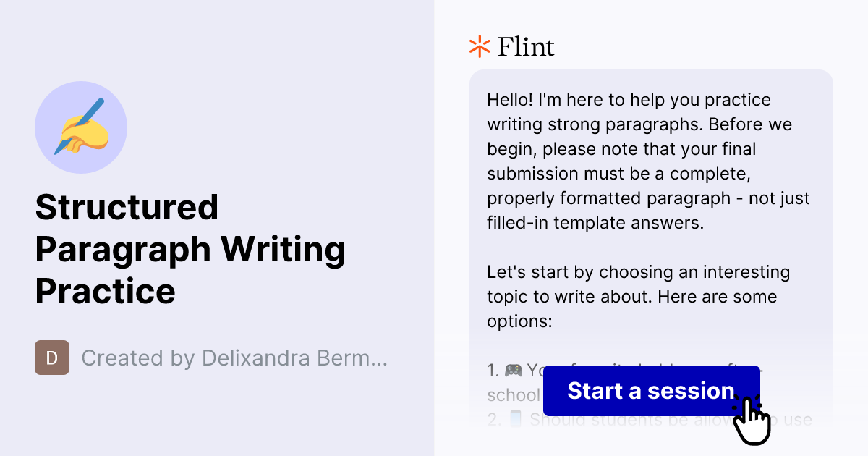Click the brown 'D' creator avatar badge

(x=52, y=358)
